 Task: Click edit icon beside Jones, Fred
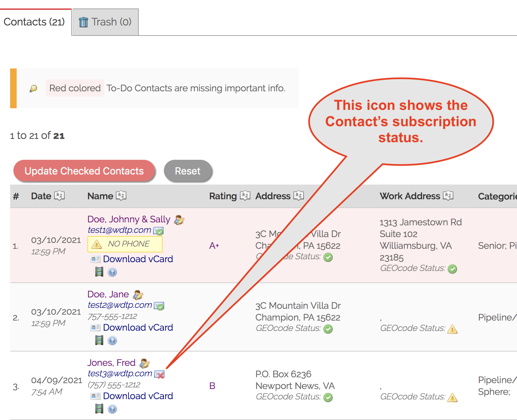[x=144, y=363]
